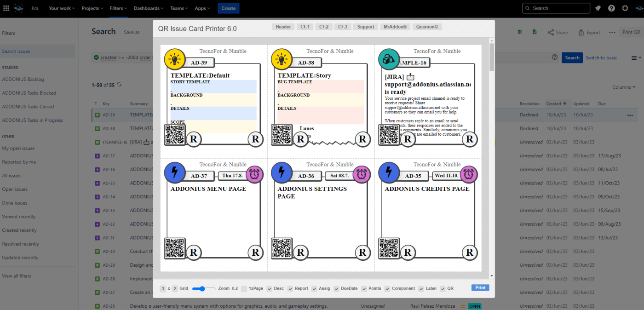Toggle the QR checkbox off
The height and width of the screenshot is (310, 644).
(443, 289)
